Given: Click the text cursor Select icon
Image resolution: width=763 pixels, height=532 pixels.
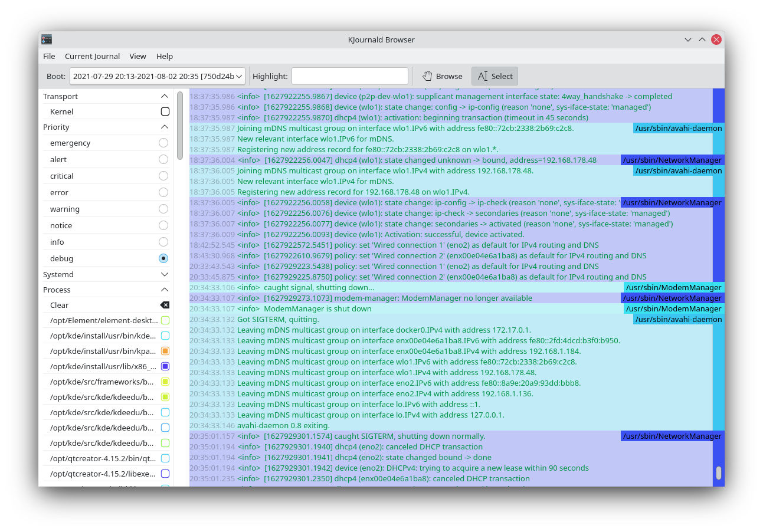Looking at the screenshot, I should point(483,76).
